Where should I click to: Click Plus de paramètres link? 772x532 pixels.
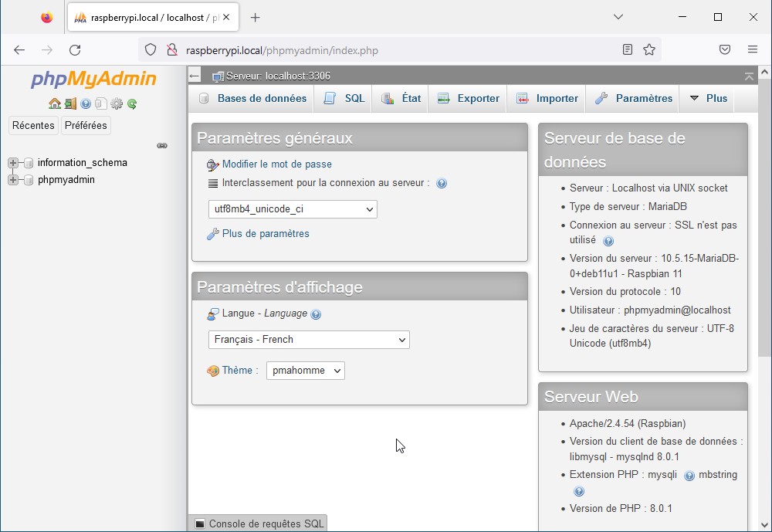266,234
